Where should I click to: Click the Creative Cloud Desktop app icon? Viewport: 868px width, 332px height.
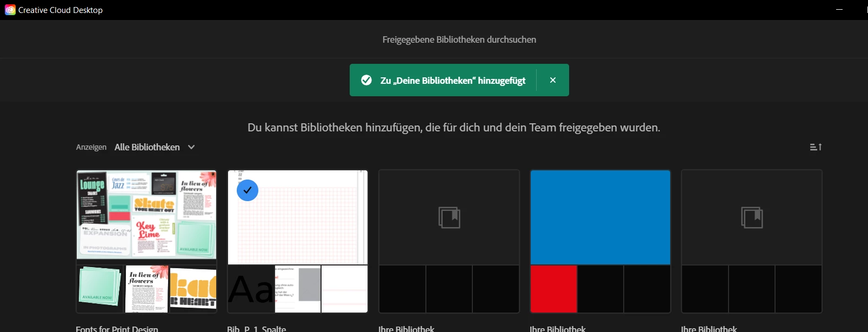pyautogui.click(x=10, y=10)
